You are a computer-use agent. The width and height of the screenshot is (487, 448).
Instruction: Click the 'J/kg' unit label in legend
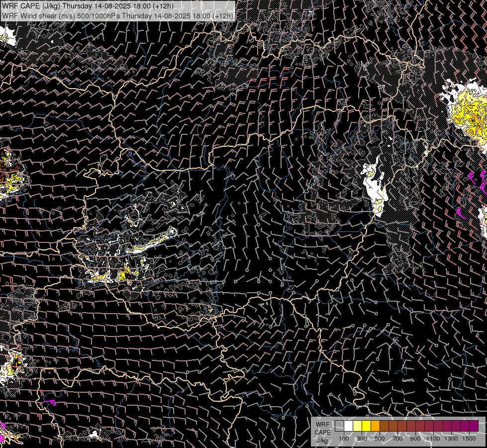[x=322, y=441]
